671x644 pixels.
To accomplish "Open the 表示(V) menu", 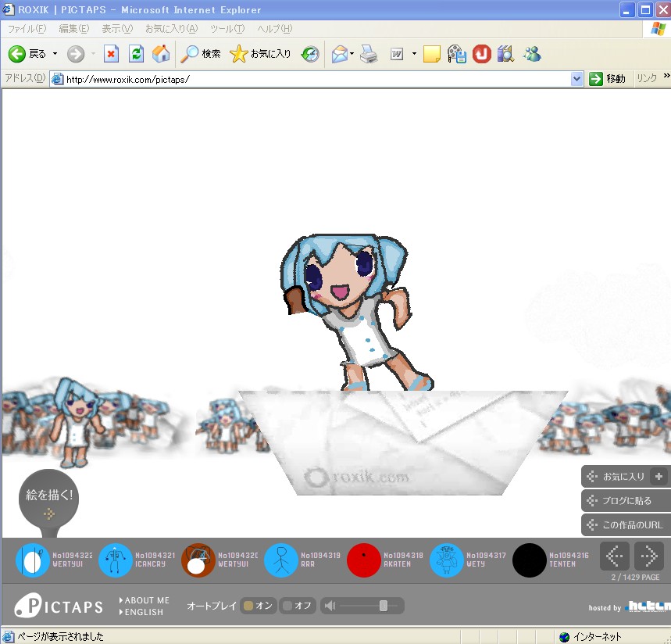I will (x=117, y=29).
